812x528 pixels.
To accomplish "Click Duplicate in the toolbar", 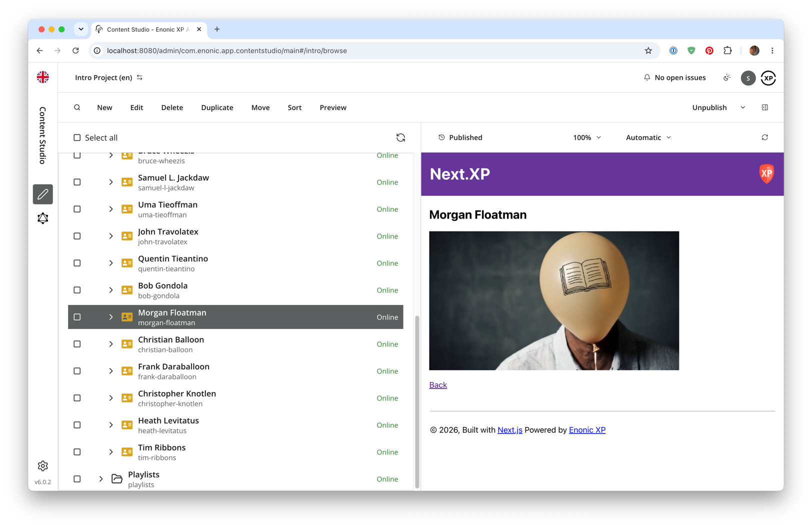I will (x=217, y=107).
